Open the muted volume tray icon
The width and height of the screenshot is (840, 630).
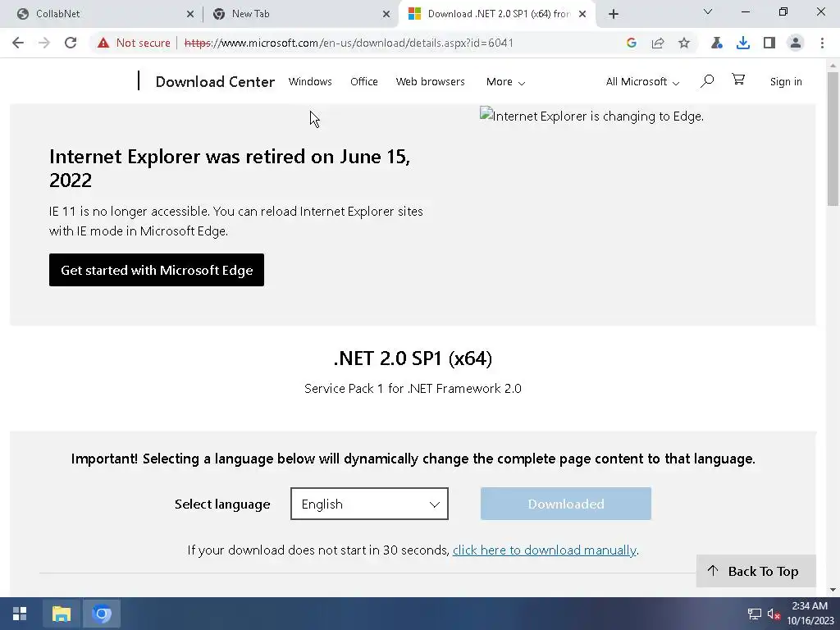[773, 614]
